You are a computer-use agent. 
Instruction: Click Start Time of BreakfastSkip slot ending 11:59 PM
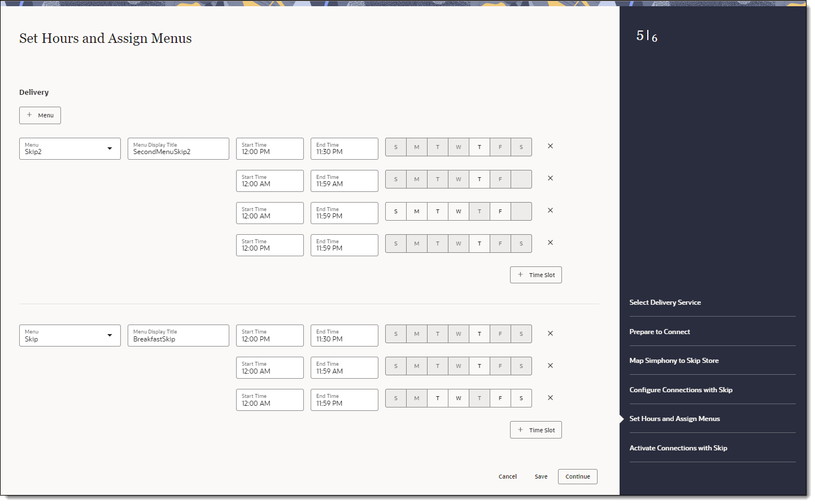point(270,400)
